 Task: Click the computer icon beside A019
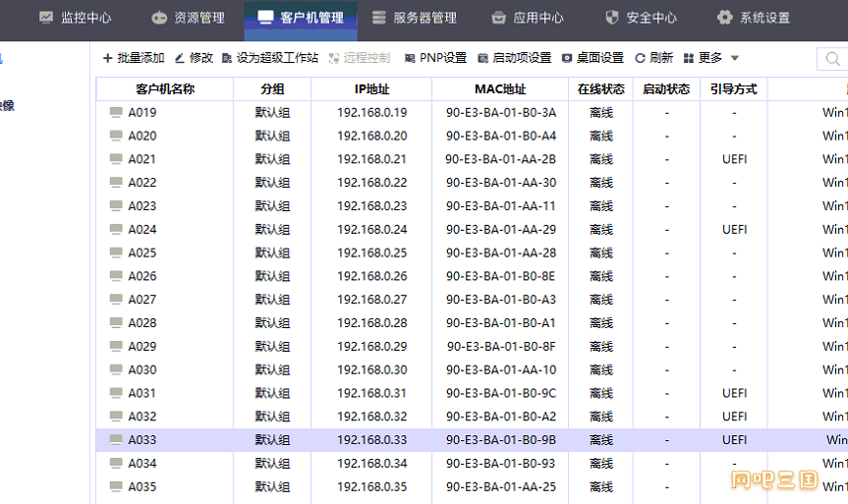click(x=116, y=112)
